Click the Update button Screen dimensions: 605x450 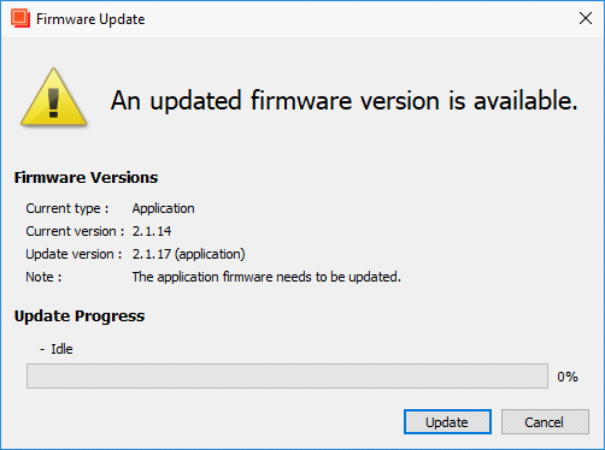[x=448, y=422]
